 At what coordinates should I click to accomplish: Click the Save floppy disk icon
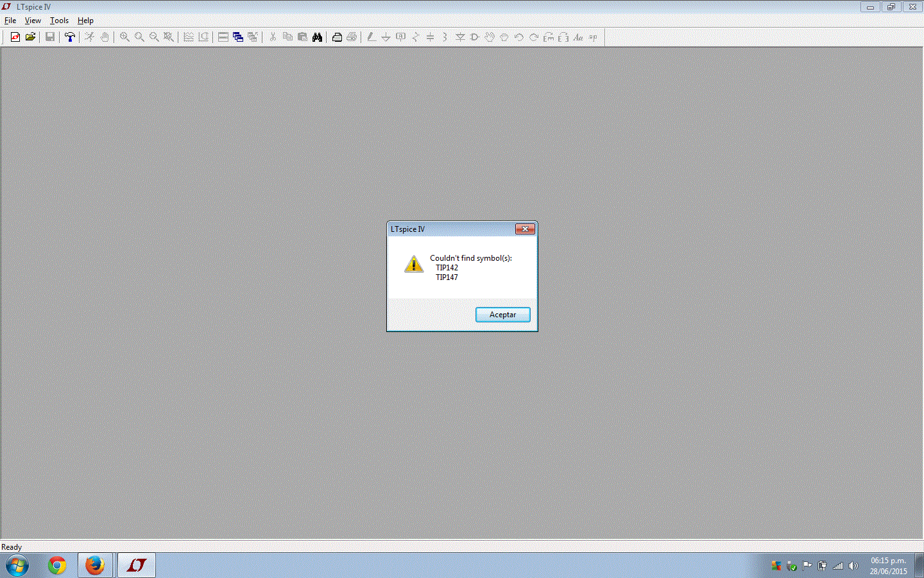tap(49, 37)
